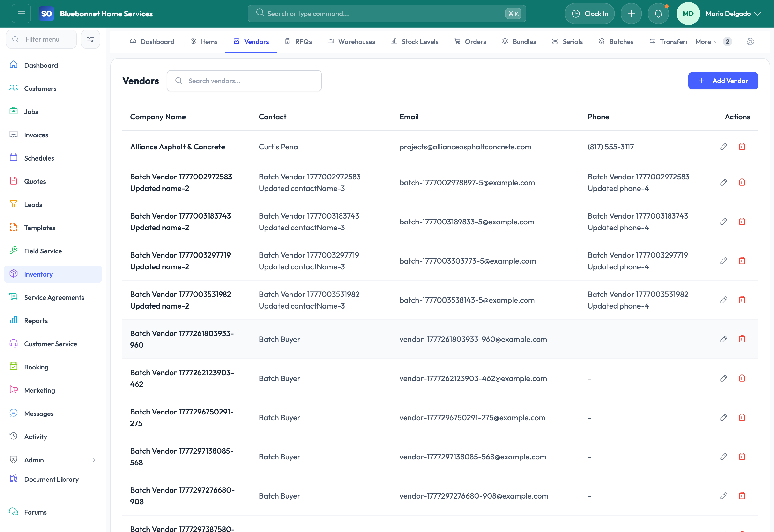Open Field Service in the sidebar
774x532 pixels.
pos(53,251)
